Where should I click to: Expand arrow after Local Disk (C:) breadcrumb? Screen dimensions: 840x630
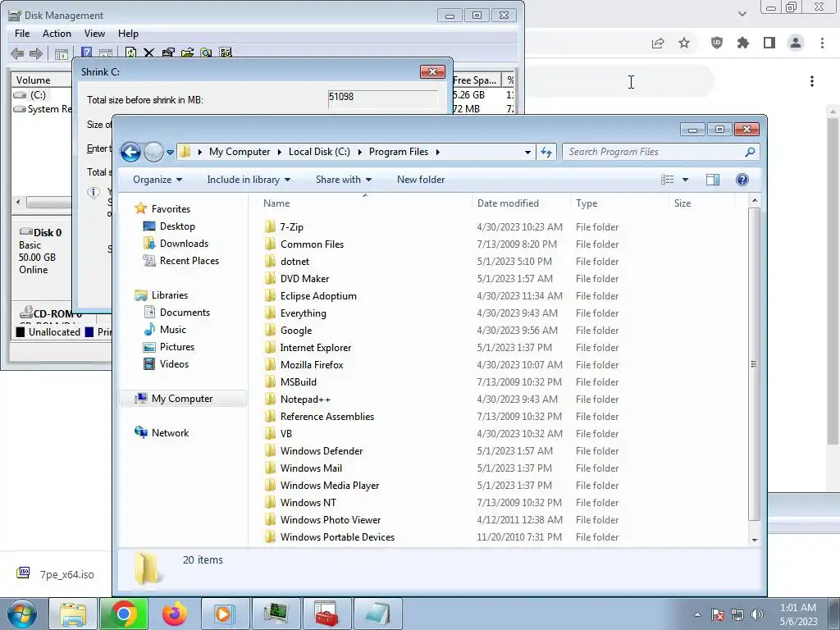coord(359,152)
